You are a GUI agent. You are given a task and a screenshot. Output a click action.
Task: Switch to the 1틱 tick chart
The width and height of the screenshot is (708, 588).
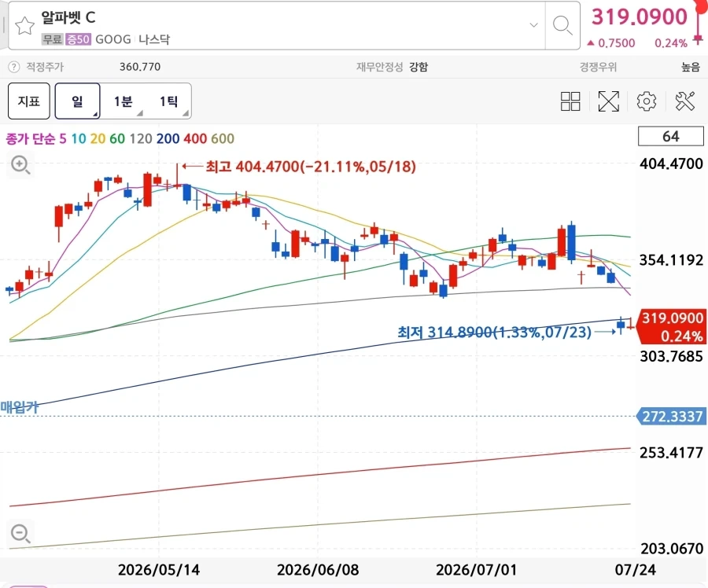pyautogui.click(x=168, y=101)
